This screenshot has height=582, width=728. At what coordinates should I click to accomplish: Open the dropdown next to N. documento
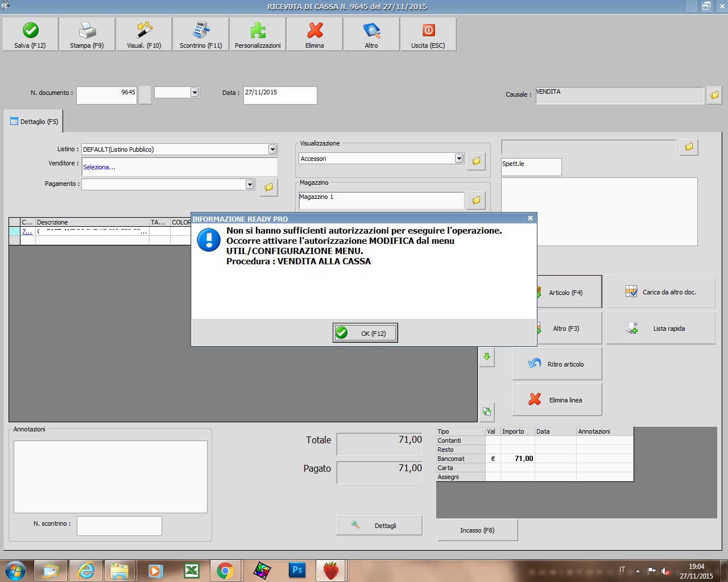tap(195, 92)
